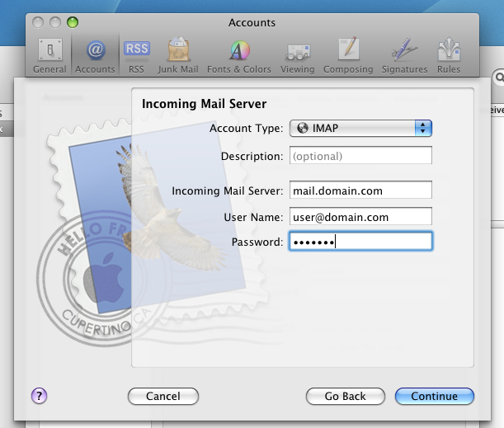Click the Go Back button

(x=345, y=397)
